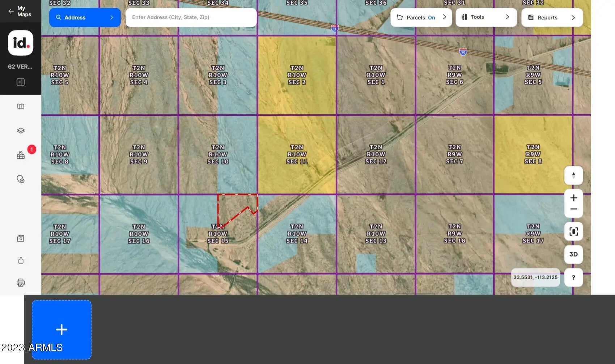Screen dimensions: 615x364
Task: Open the layers stack icon
Action: coord(21,130)
